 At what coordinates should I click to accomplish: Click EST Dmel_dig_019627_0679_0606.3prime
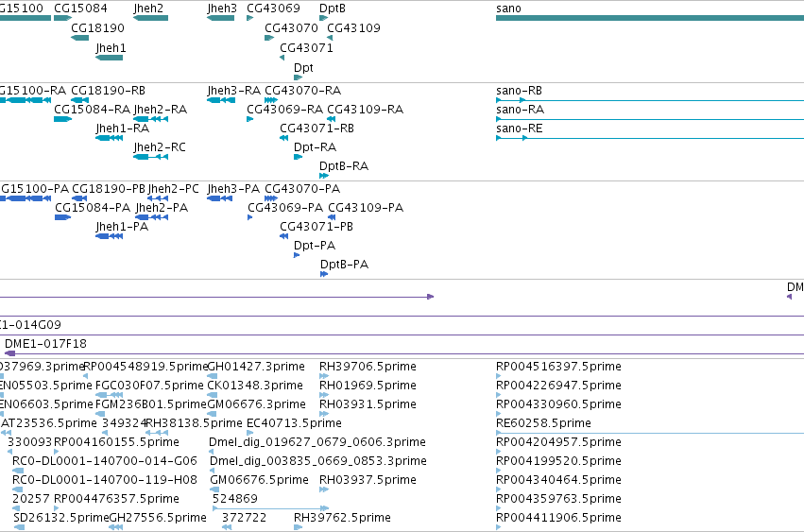[317, 442]
